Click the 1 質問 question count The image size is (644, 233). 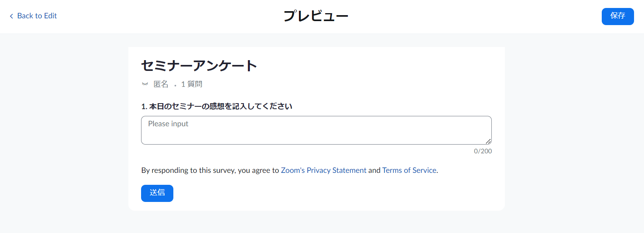tap(192, 84)
